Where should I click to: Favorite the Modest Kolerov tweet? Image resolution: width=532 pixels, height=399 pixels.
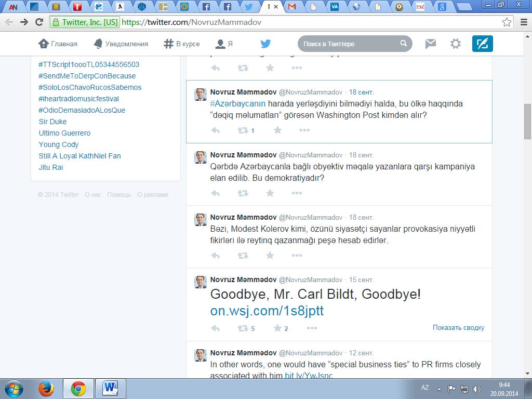(270, 256)
